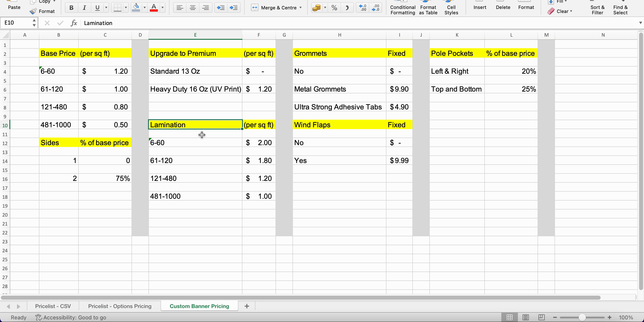
Task: Open the font color dropdown arrow
Action: click(163, 8)
